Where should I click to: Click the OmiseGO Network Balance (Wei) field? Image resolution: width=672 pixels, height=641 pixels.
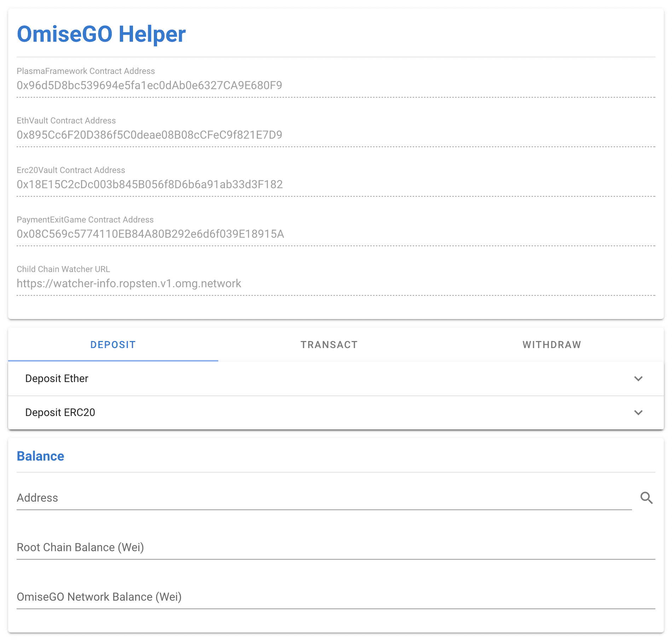pyautogui.click(x=336, y=597)
